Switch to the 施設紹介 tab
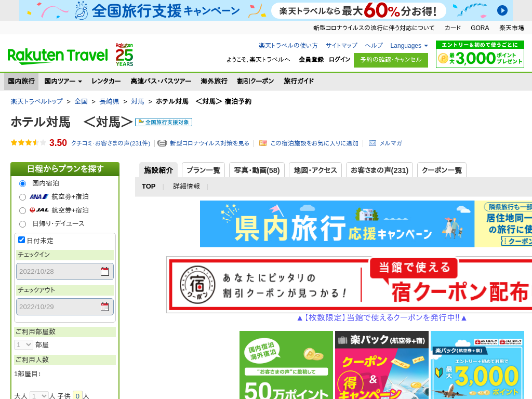Viewport: 532px width, 399px height. [x=158, y=170]
